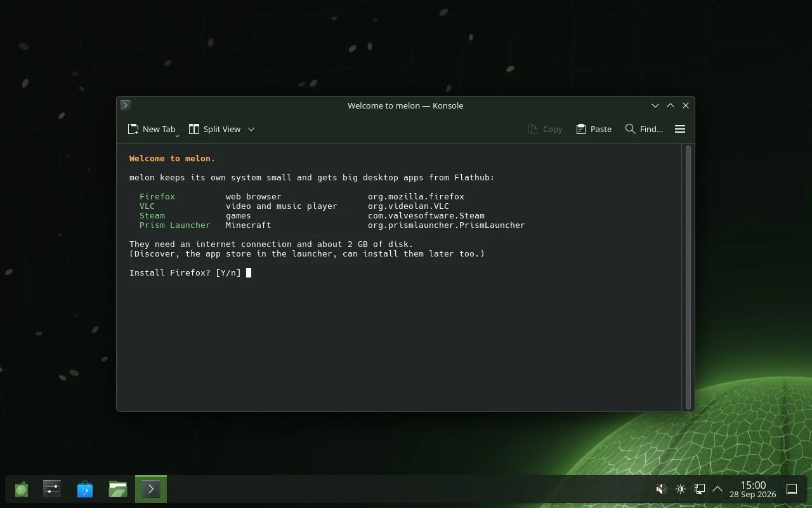Click 'org.mozilla.firefox' text
The width and height of the screenshot is (812, 508).
click(416, 197)
